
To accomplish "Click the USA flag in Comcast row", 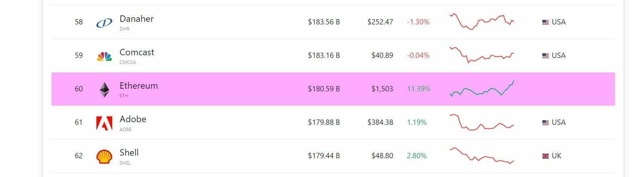I will [545, 56].
